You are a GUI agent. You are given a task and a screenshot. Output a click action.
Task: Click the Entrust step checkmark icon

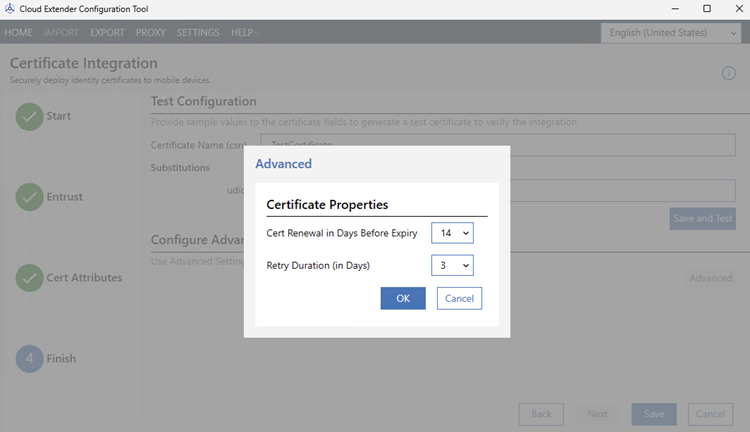(x=29, y=197)
